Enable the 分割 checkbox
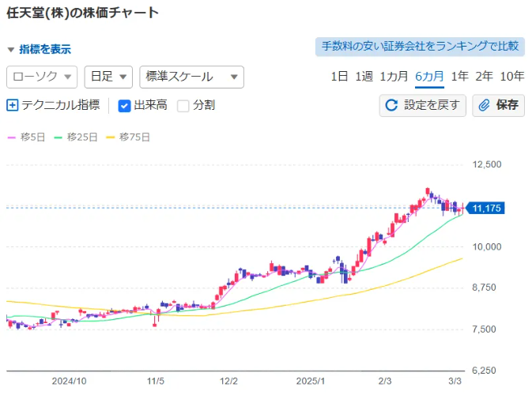This screenshot has width=532, height=395. pos(183,106)
